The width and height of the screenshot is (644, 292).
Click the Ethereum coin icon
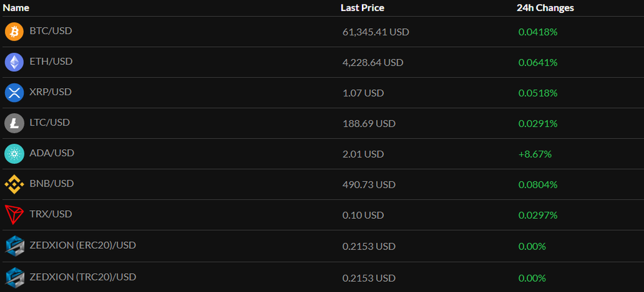(x=14, y=62)
